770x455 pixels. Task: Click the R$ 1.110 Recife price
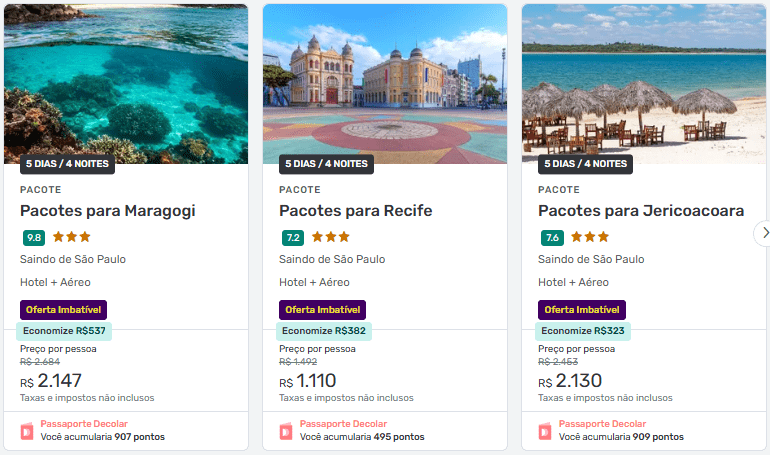309,381
